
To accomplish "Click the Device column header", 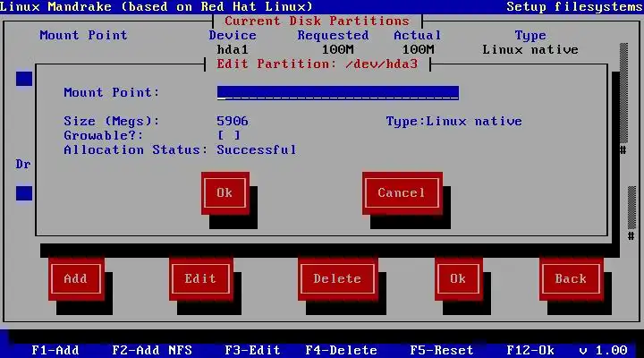I will 233,35.
